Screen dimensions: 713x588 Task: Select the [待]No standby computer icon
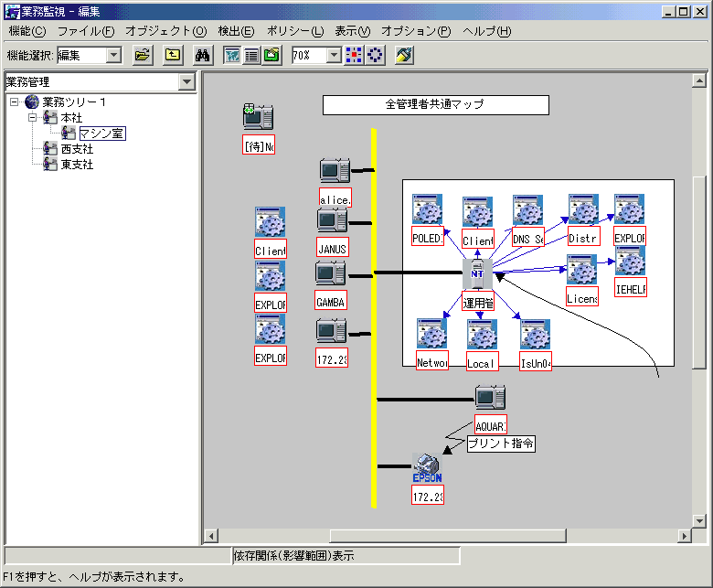pyautogui.click(x=258, y=117)
